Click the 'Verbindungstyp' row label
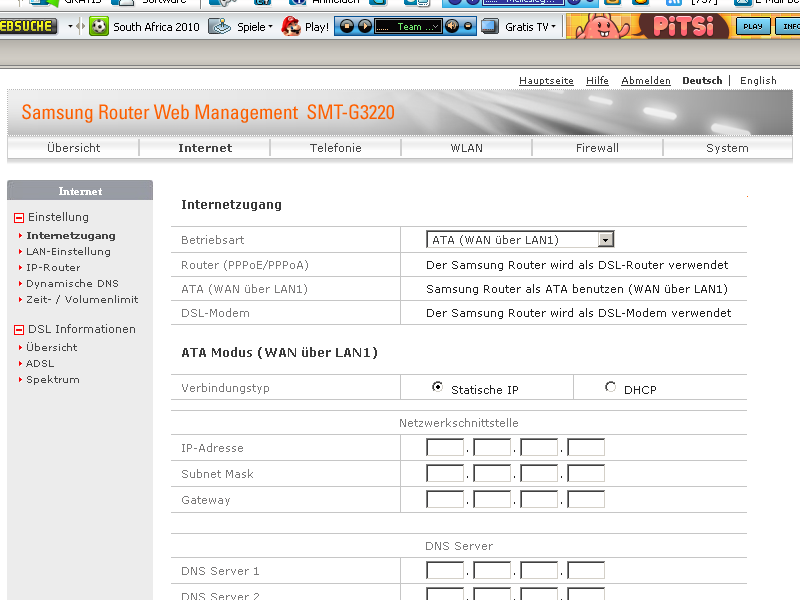Image resolution: width=800 pixels, height=600 pixels. coord(226,388)
